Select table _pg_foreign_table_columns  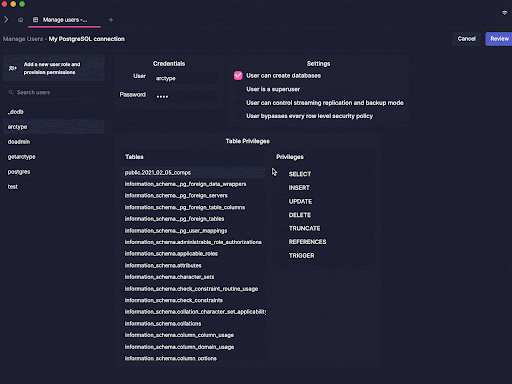194,207
